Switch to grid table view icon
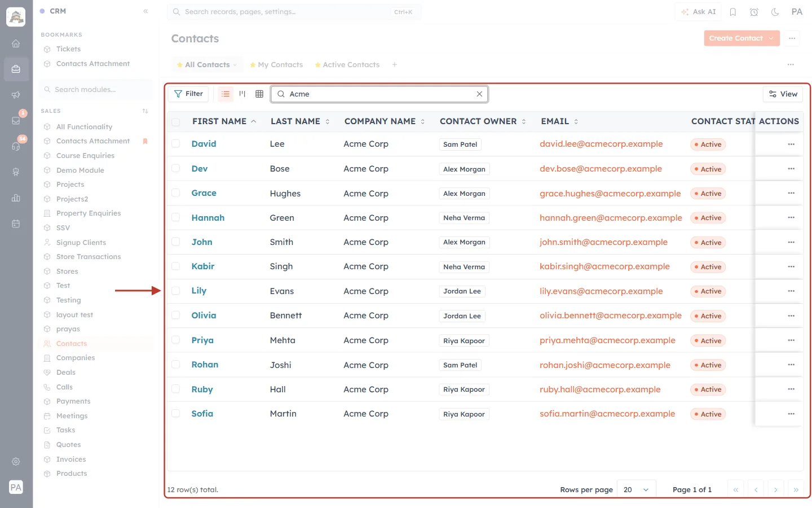 point(259,94)
